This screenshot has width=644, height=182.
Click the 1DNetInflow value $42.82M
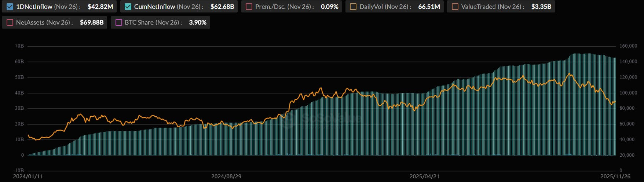pyautogui.click(x=100, y=7)
